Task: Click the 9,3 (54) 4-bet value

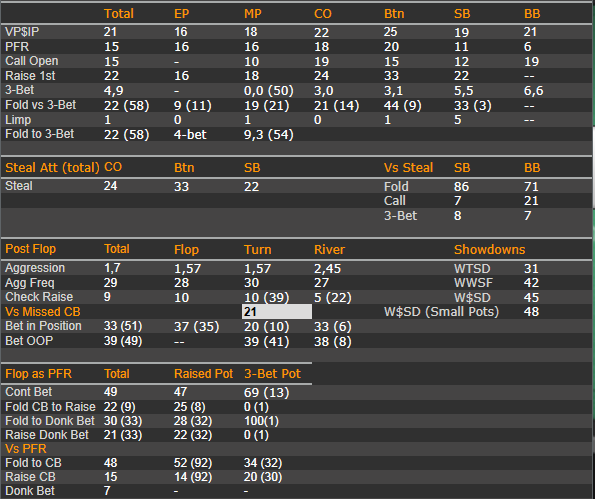Action: tap(269, 135)
